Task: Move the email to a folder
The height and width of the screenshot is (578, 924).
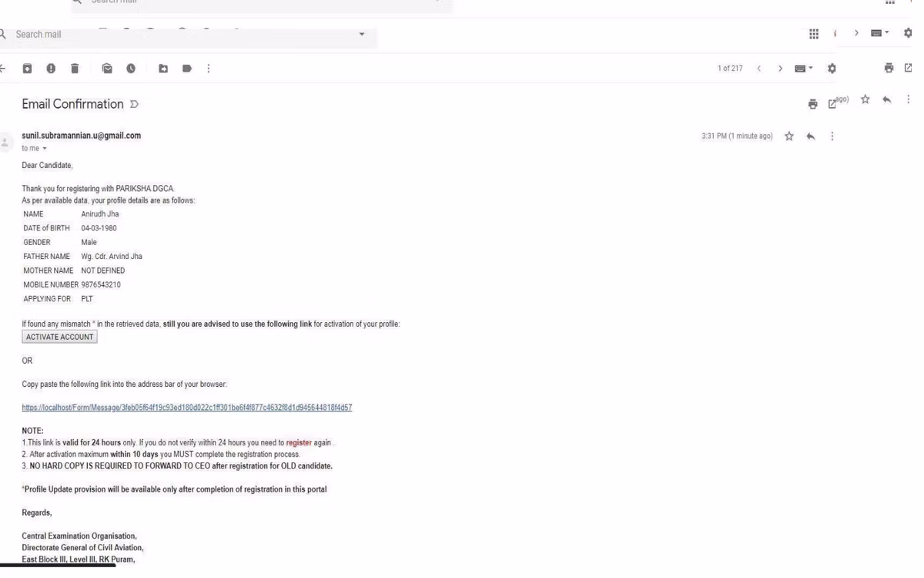Action: pyautogui.click(x=163, y=69)
